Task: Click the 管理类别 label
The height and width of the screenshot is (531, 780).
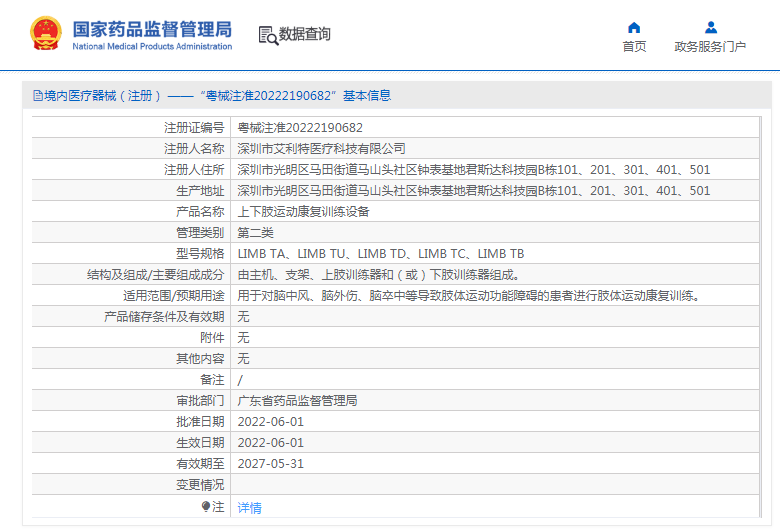Action: [200, 232]
